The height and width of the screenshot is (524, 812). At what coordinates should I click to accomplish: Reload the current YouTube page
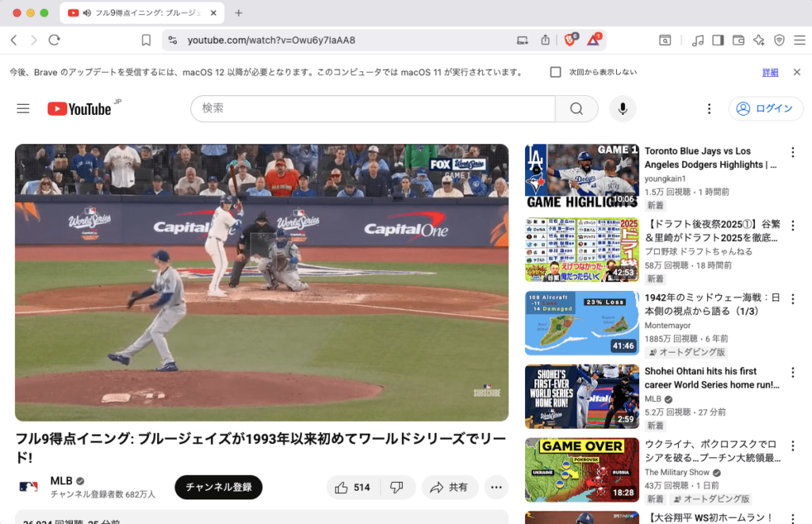[x=55, y=40]
